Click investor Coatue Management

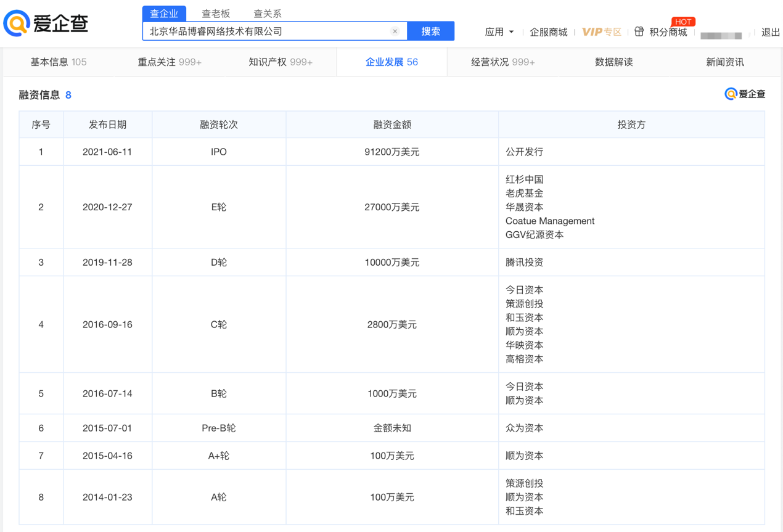[550, 221]
